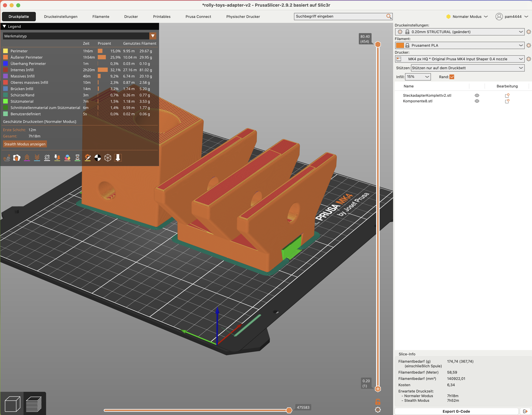Viewport: 532px width, 415px height.
Task: Uncheck the Rand (brim) checkbox
Action: [x=452, y=77]
